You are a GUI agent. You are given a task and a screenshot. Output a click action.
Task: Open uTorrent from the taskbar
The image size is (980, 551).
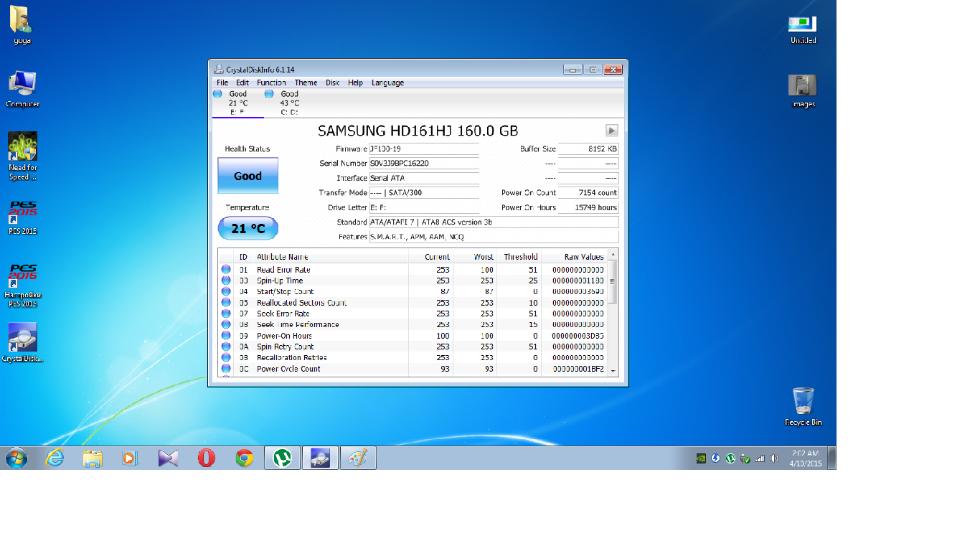[x=282, y=458]
